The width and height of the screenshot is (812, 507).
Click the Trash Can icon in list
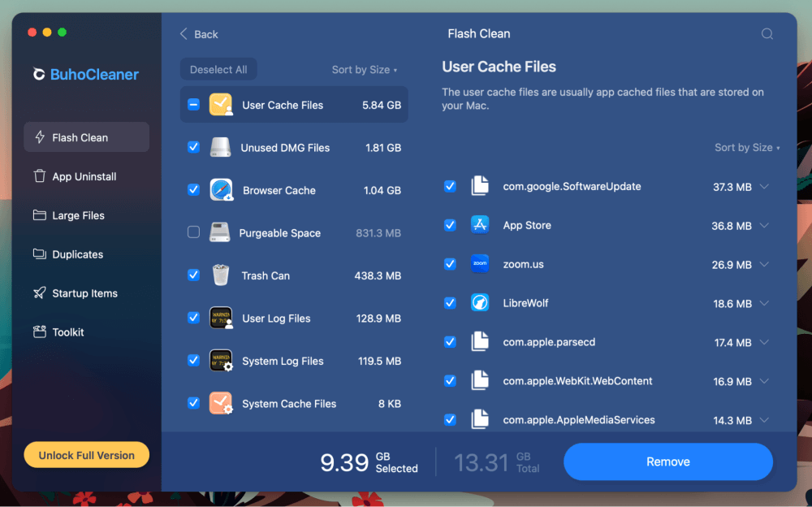coord(221,275)
